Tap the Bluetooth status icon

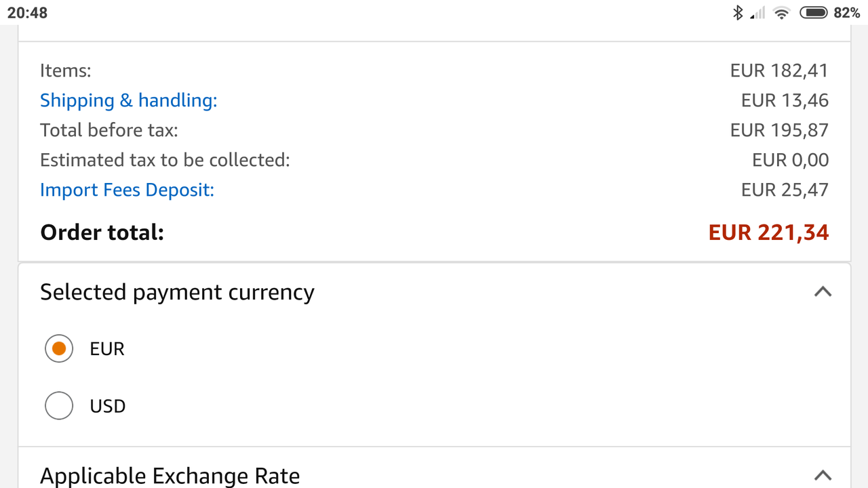738,12
